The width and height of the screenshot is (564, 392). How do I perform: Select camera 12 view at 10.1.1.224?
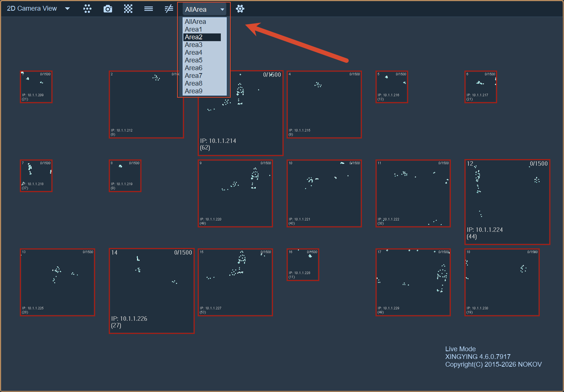point(507,202)
